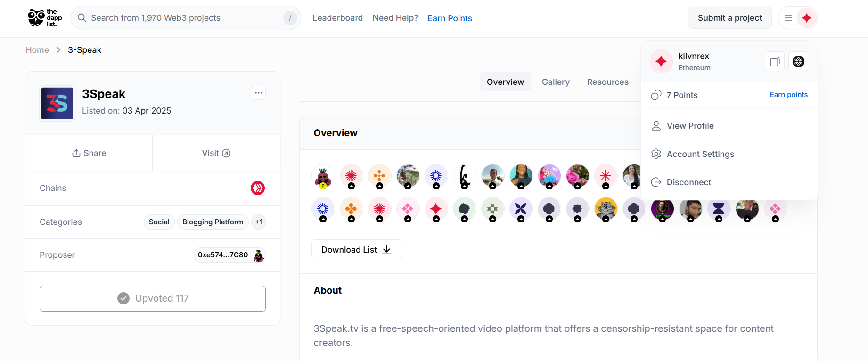
Task: Share the 3Speak project
Action: tap(89, 153)
